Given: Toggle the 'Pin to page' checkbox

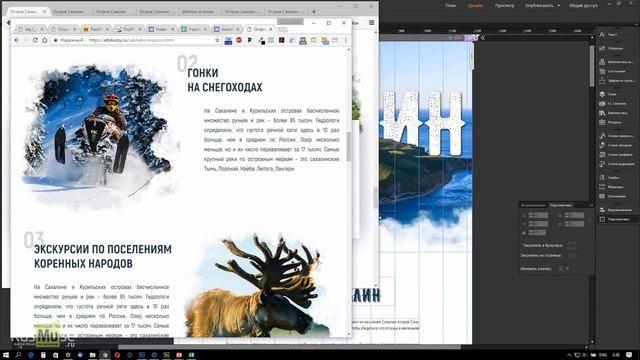Looking at the screenshot, I should pyautogui.click(x=571, y=256).
